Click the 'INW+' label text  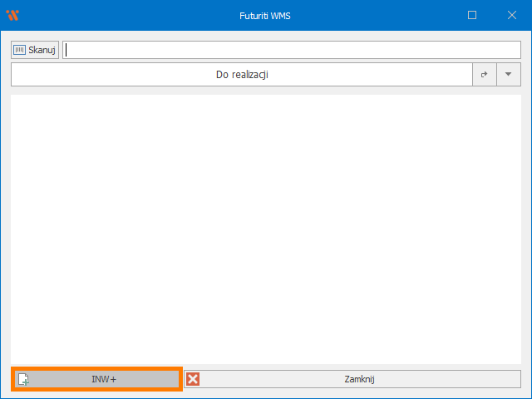pyautogui.click(x=104, y=380)
